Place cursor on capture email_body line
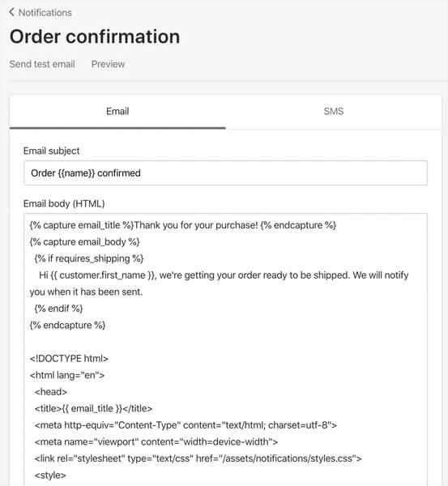 pyautogui.click(x=84, y=241)
